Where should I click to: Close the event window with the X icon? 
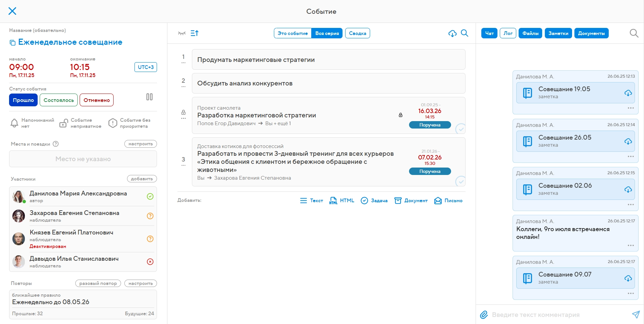point(12,11)
